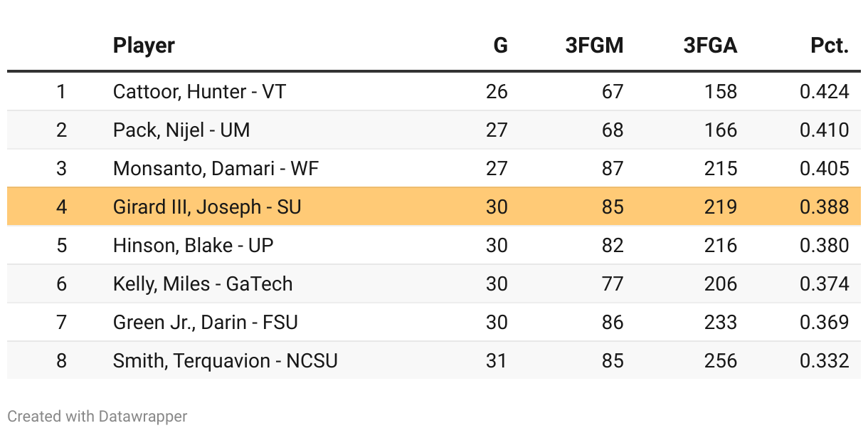This screenshot has height=433, width=868.
Task: Select the 31 games played cell
Action: coord(497,361)
